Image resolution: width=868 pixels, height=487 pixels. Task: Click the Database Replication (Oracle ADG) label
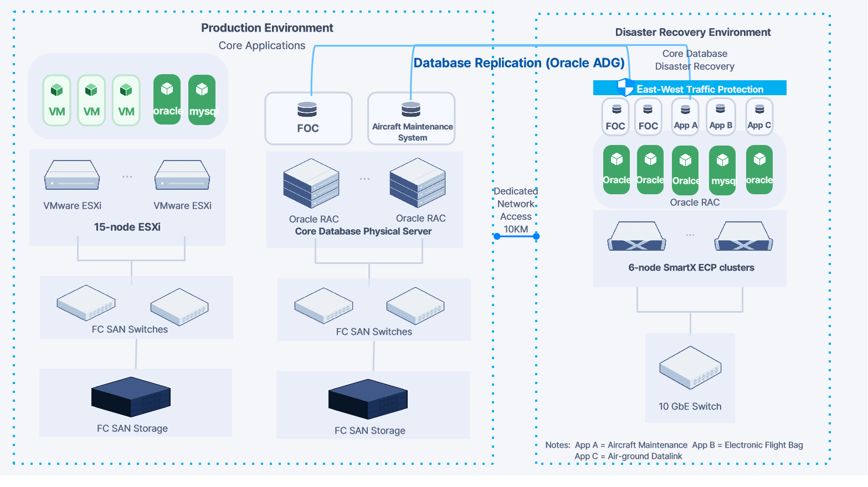519,63
